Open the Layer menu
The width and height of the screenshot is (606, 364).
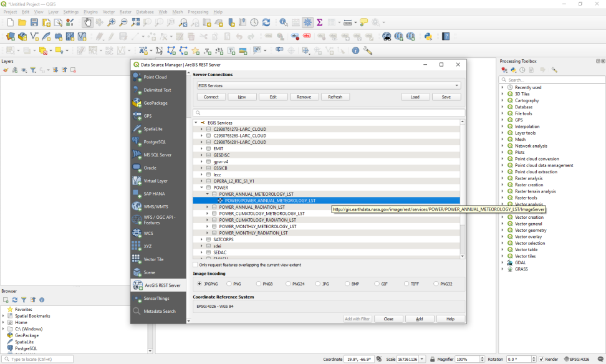[x=54, y=12]
